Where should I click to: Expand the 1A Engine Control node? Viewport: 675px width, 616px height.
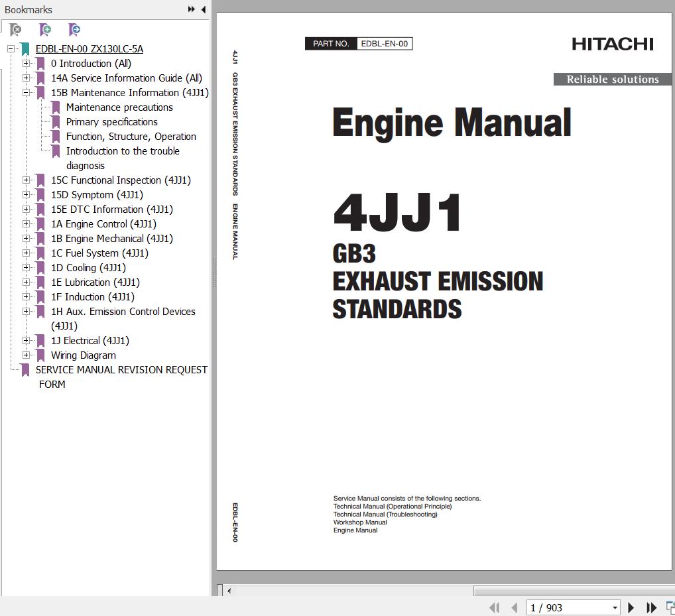[x=27, y=224]
